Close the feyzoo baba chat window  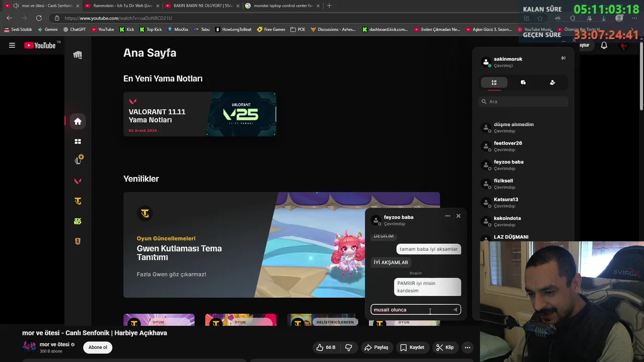[x=458, y=216]
